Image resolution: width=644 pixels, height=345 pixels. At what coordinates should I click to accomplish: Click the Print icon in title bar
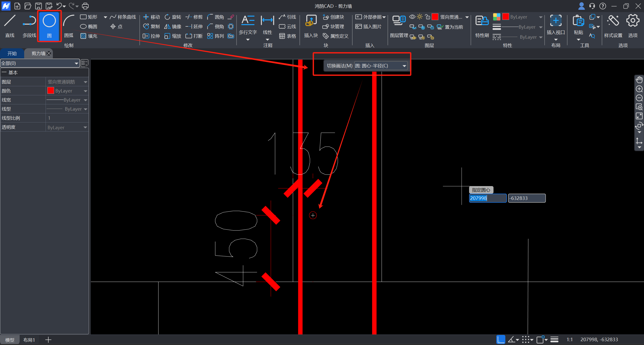(85, 6)
